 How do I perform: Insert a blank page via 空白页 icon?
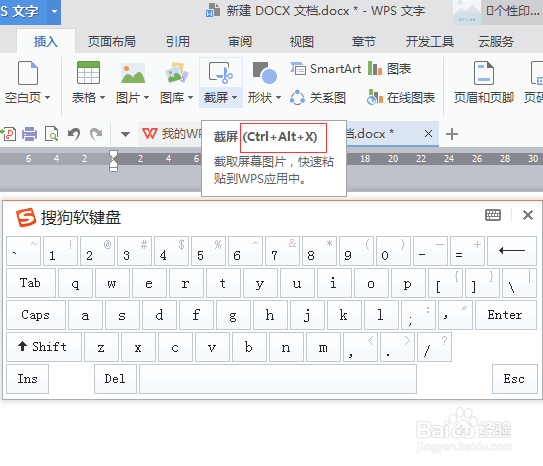click(x=28, y=73)
